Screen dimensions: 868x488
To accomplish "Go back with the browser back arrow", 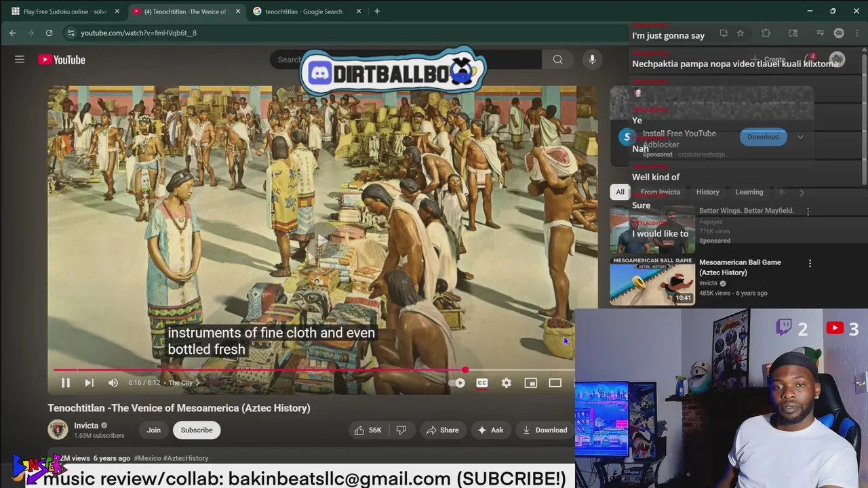I will (x=13, y=33).
